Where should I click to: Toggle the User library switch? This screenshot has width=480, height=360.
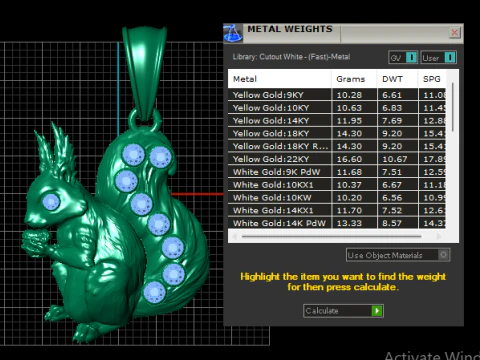[x=438, y=58]
